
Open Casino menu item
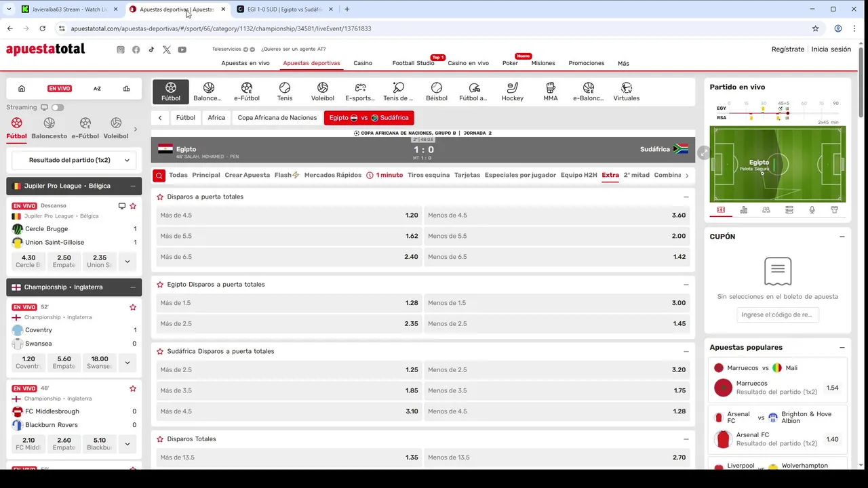pyautogui.click(x=363, y=63)
